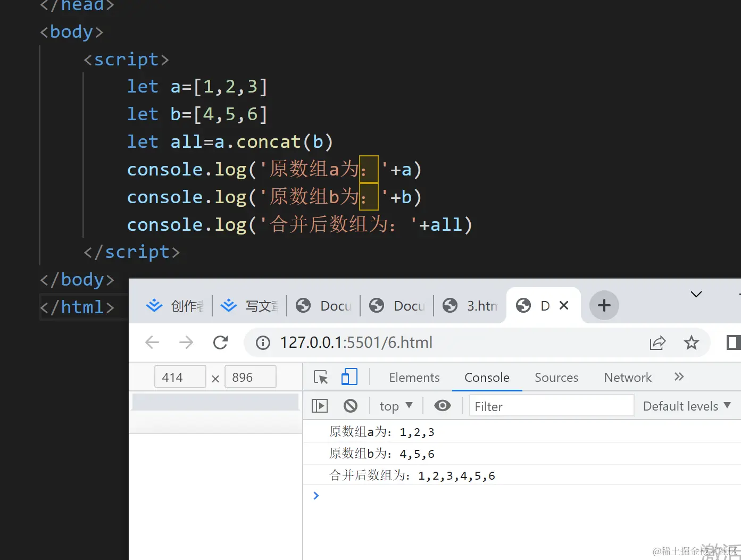Create live expression with eye icon

(x=442, y=406)
